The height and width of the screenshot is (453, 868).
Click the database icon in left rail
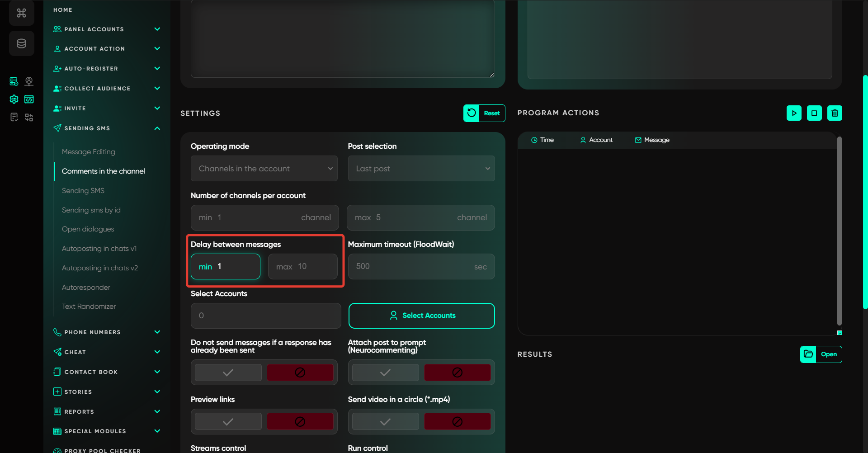(21, 43)
